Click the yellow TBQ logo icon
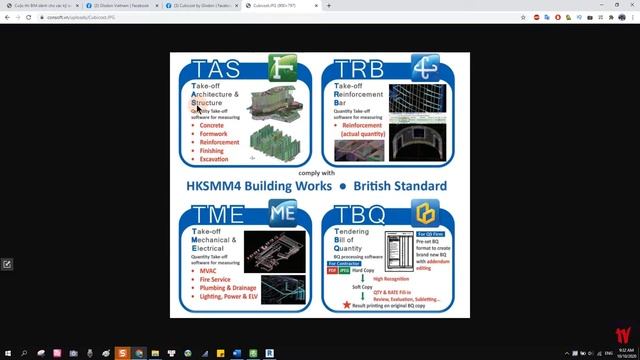 (425, 213)
